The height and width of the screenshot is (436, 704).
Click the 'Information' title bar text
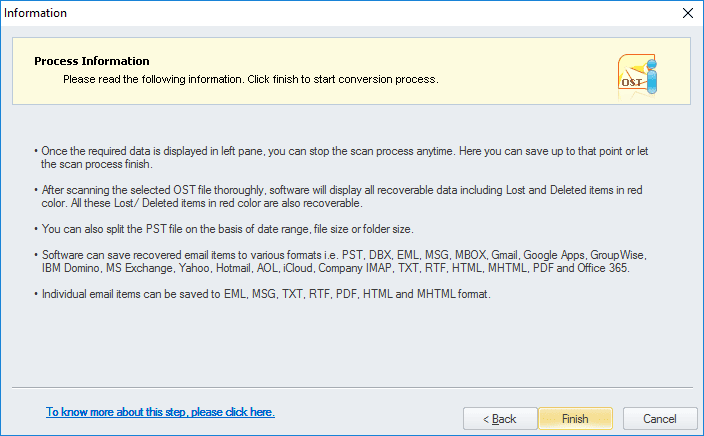(x=36, y=13)
